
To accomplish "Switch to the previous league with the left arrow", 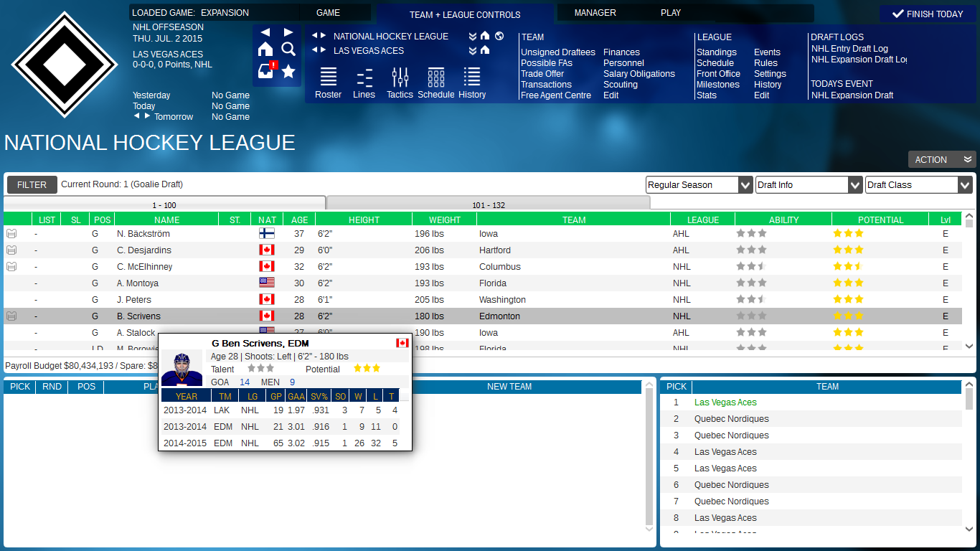I will pos(314,36).
